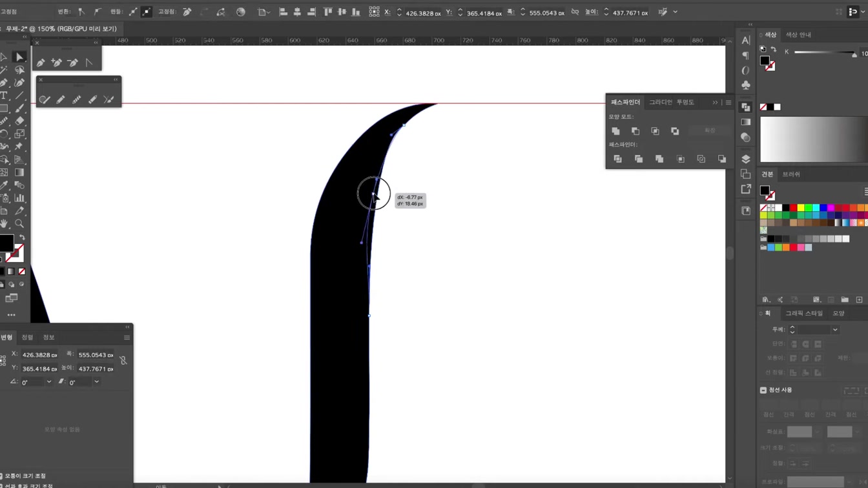This screenshot has width=868, height=488.
Task: Select the Eraser tool
Action: point(19,121)
